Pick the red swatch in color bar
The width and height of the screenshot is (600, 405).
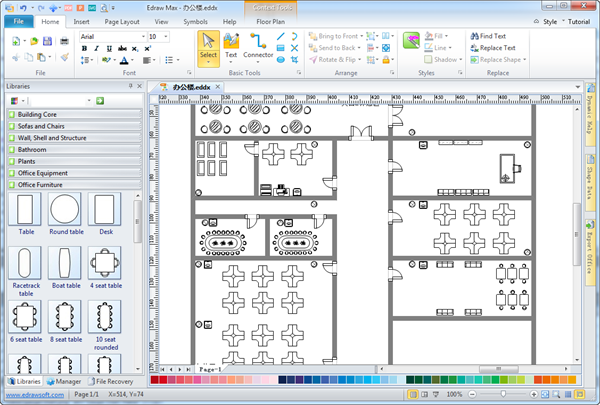pyautogui.click(x=163, y=380)
